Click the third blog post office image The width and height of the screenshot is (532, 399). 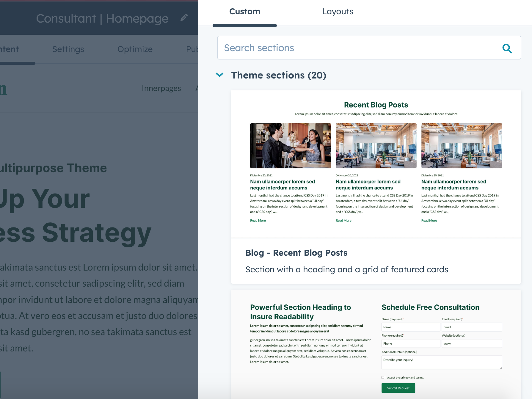pos(462,146)
